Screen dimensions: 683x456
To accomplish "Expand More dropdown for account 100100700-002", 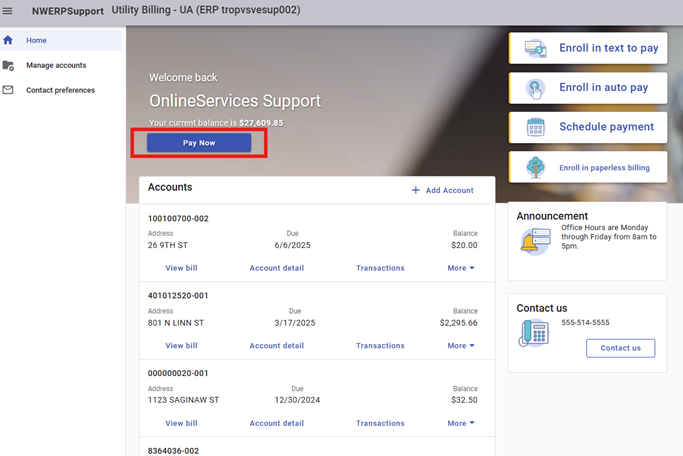I will (461, 268).
